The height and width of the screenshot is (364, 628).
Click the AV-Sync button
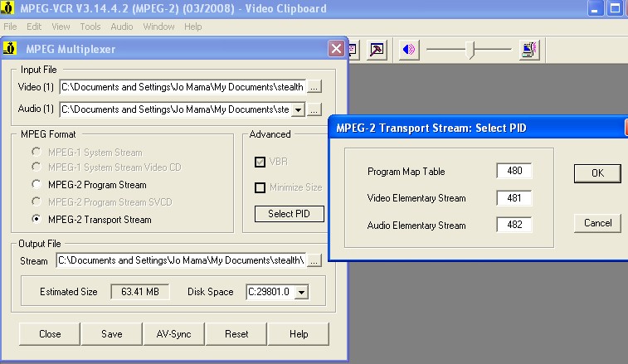pyautogui.click(x=174, y=334)
